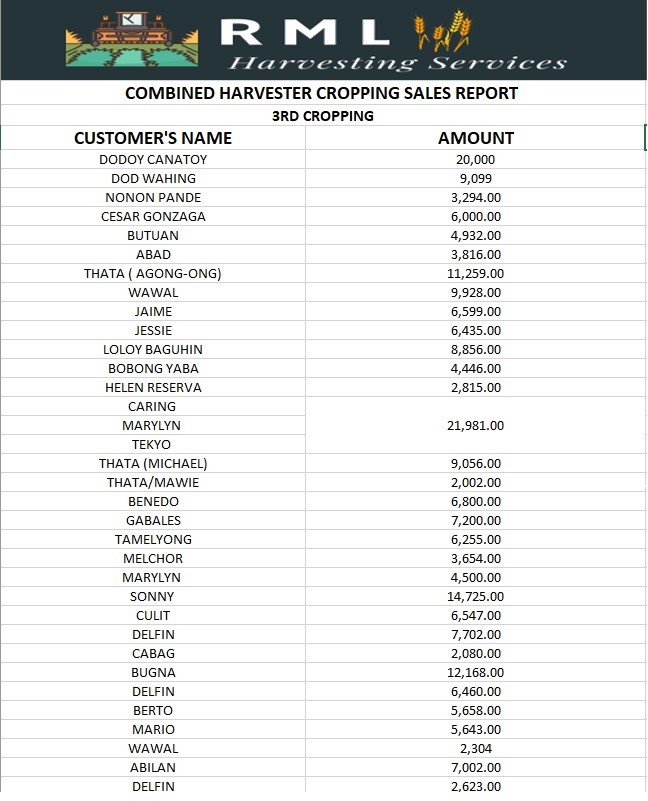Screen dimensions: 648x801
Task: Select the AMOUNT column header
Action: (x=475, y=138)
